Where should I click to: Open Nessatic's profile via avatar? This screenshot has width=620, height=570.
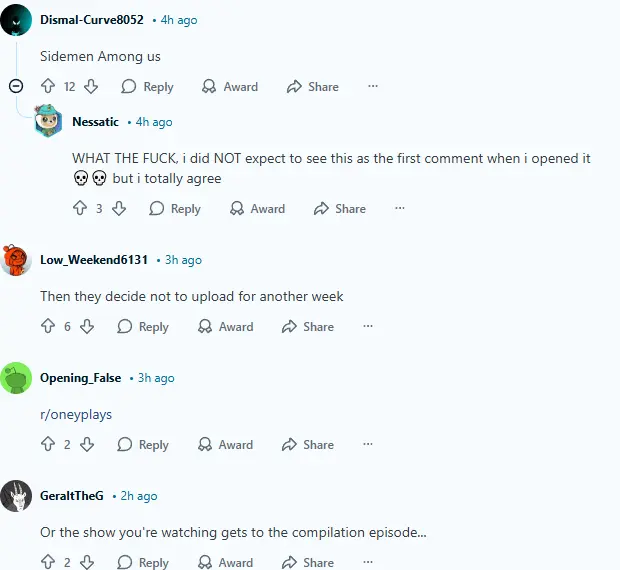click(48, 121)
